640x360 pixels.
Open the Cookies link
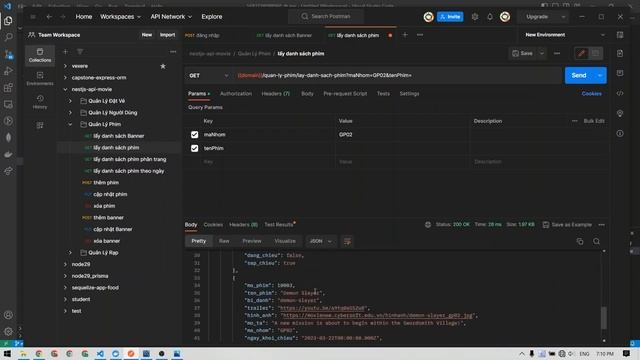(x=591, y=93)
